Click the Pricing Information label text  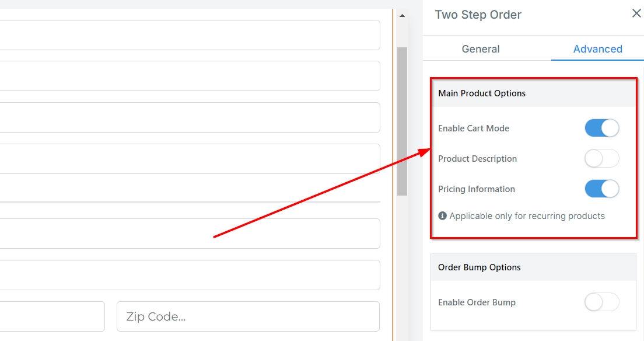tap(477, 189)
